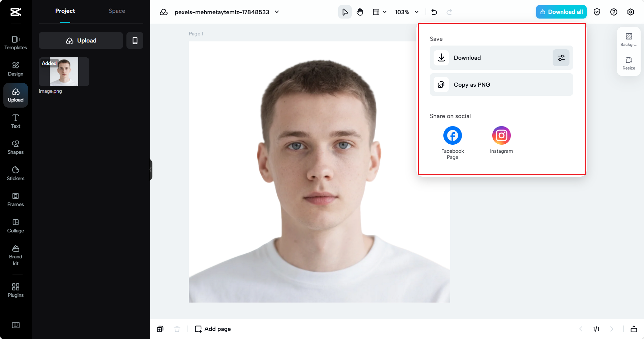Open the Templates panel
This screenshot has width=644, height=339.
click(x=16, y=43)
